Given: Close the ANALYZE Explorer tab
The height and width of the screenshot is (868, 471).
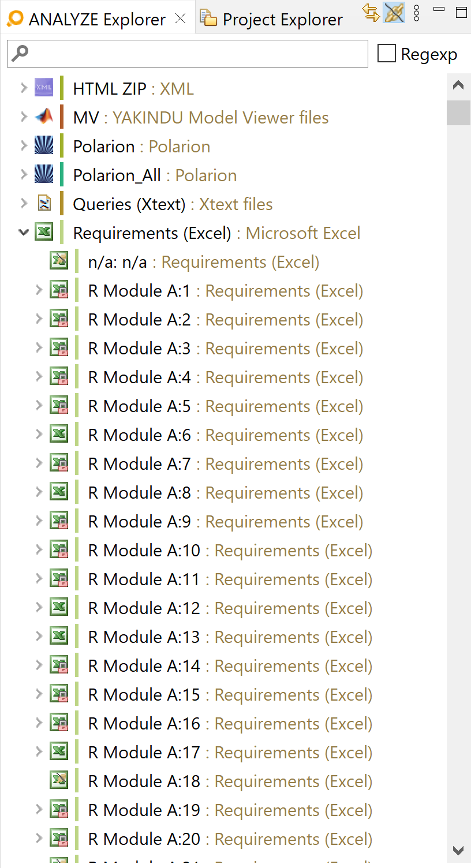Looking at the screenshot, I should point(181,18).
